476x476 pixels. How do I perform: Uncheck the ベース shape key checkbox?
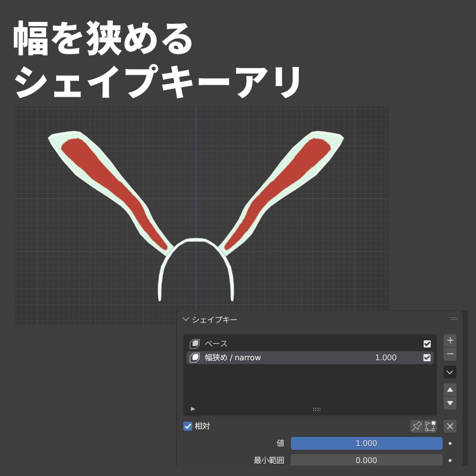click(427, 344)
